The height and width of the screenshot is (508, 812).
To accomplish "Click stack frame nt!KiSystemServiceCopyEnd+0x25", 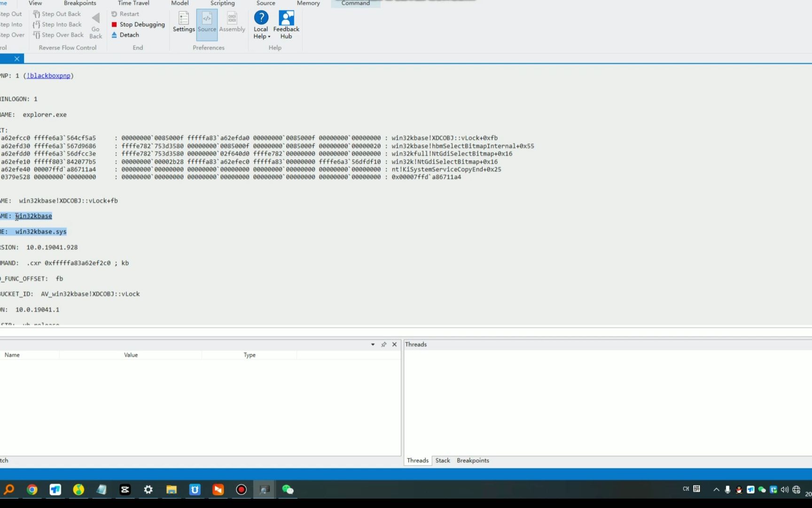I will click(x=446, y=169).
